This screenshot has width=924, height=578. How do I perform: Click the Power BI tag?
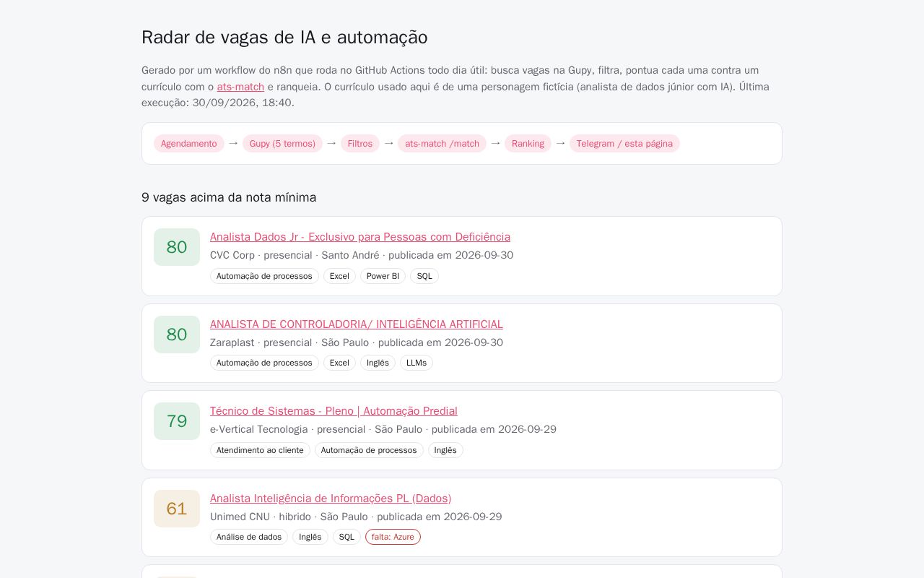pos(383,276)
